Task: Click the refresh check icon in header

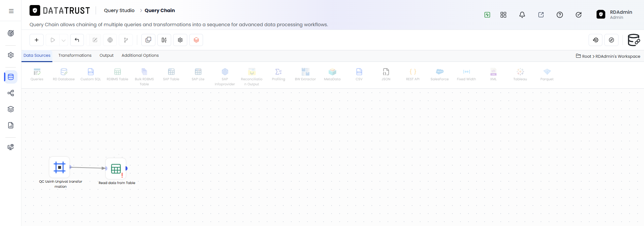Action: click(579, 15)
